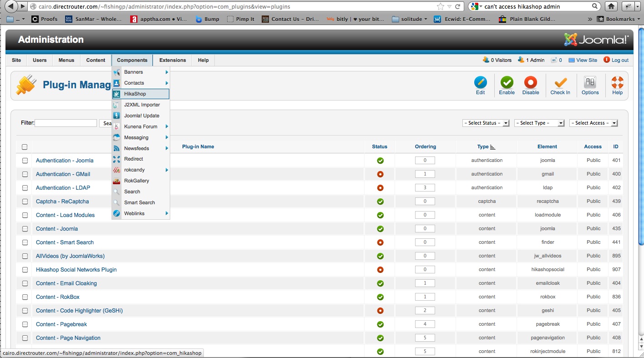Check the Content - Email Cloaking row checkbox

[x=25, y=283]
